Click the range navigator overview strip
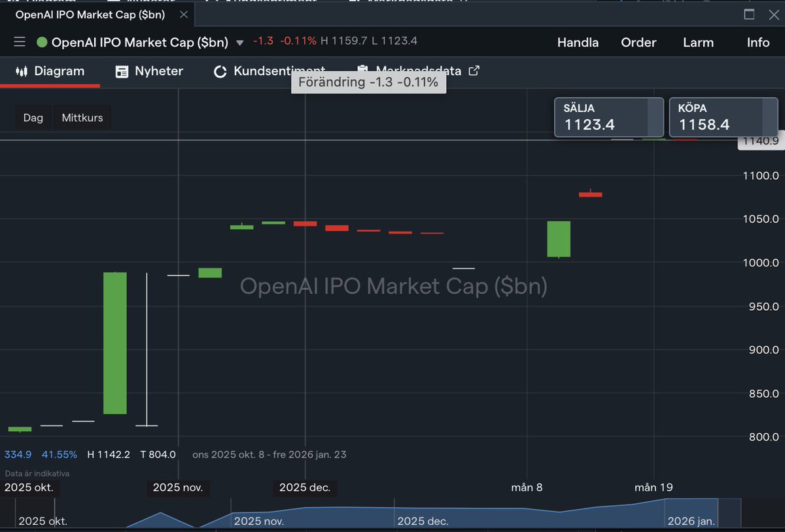Viewport: 785px width, 532px height. coord(370,514)
